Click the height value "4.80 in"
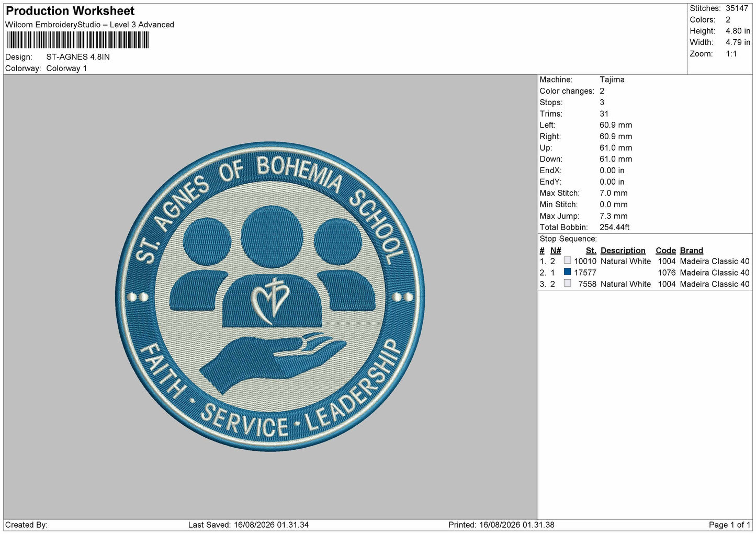The image size is (756, 534). pyautogui.click(x=738, y=31)
